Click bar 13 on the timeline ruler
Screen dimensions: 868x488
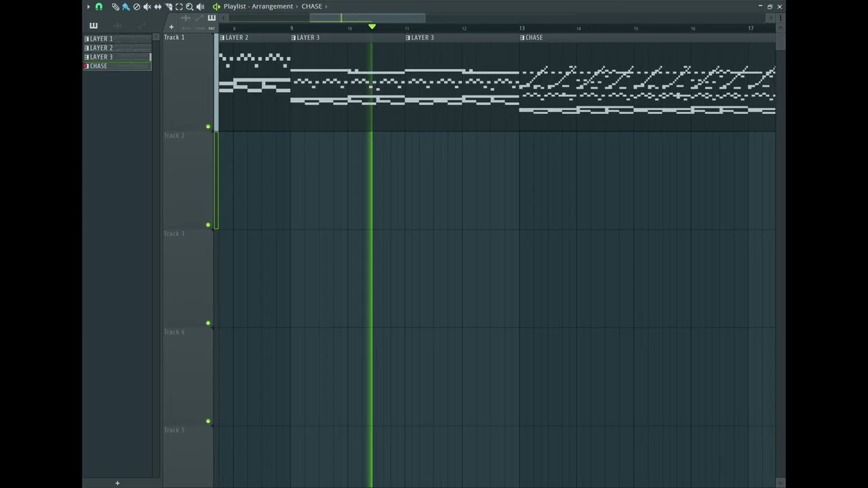click(x=521, y=28)
